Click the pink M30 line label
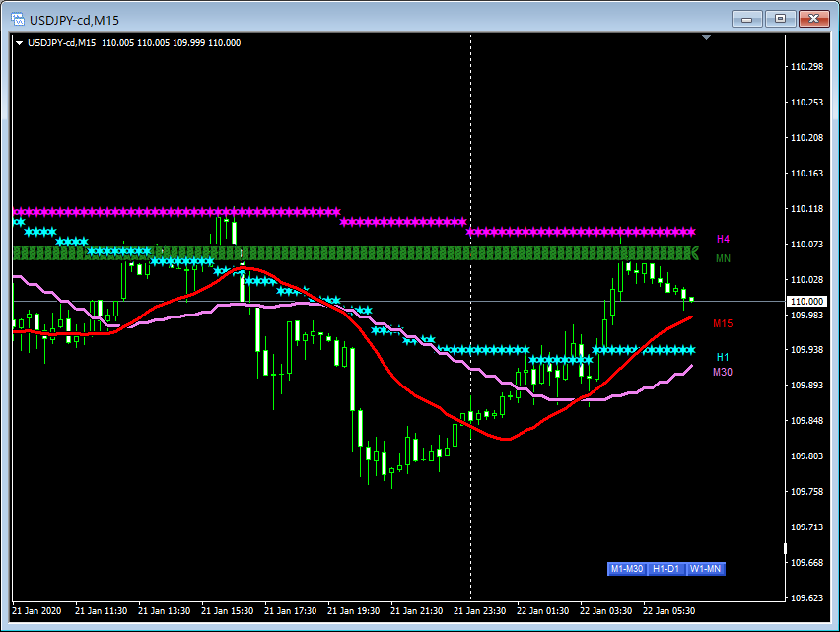This screenshot has height=632, width=840. click(723, 372)
